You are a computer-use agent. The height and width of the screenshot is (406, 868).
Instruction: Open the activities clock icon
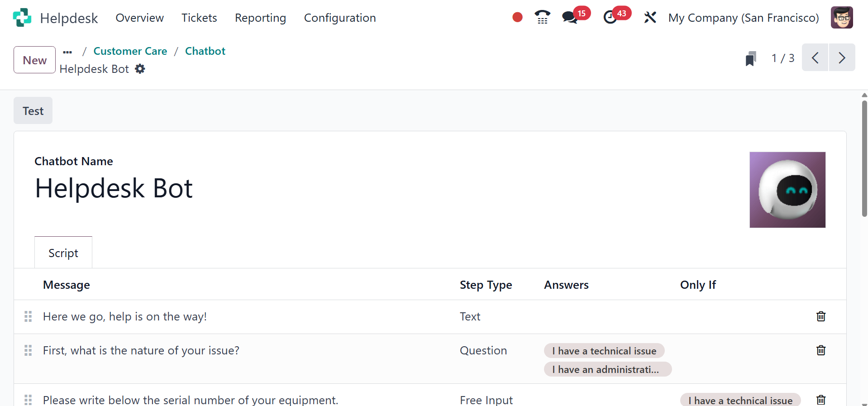(610, 18)
